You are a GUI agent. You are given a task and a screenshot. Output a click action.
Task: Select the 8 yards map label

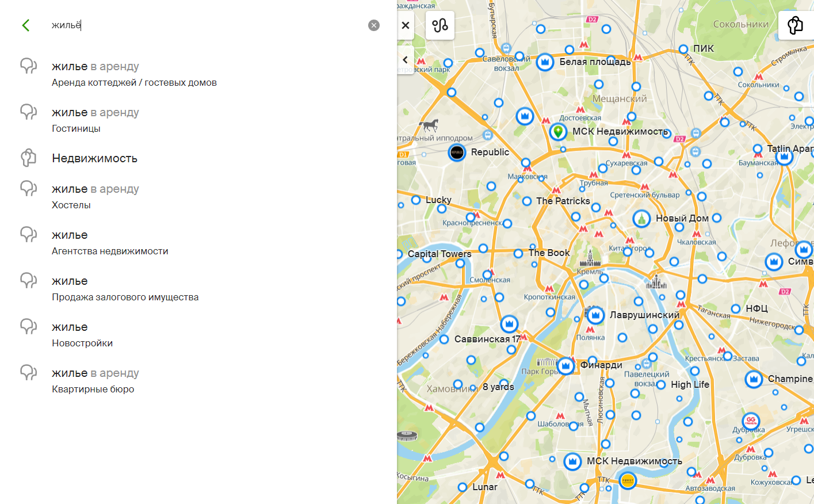pos(498,387)
